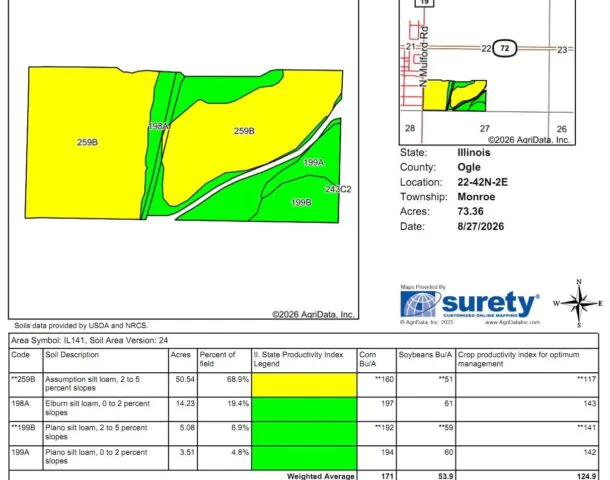610x480 pixels.
Task: Click the green legend swatch for 199B row
Action: pyautogui.click(x=304, y=433)
